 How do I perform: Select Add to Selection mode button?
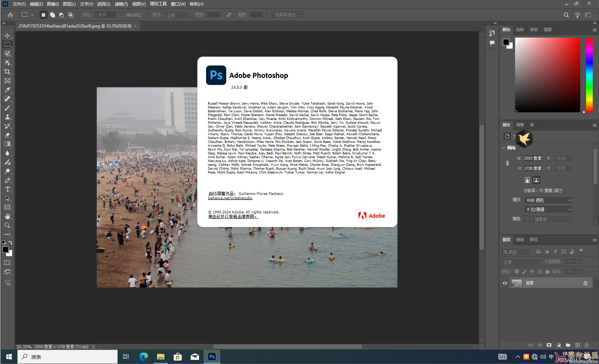coord(53,15)
